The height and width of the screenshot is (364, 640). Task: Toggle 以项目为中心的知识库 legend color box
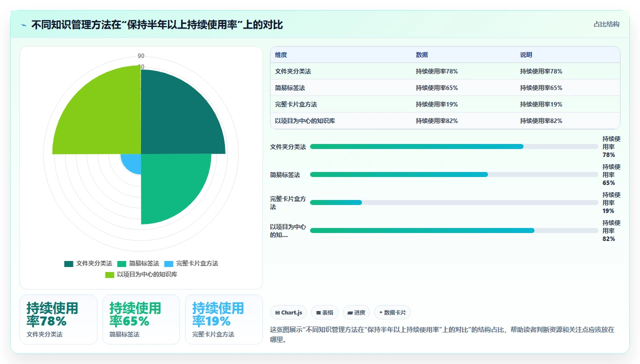(x=109, y=274)
